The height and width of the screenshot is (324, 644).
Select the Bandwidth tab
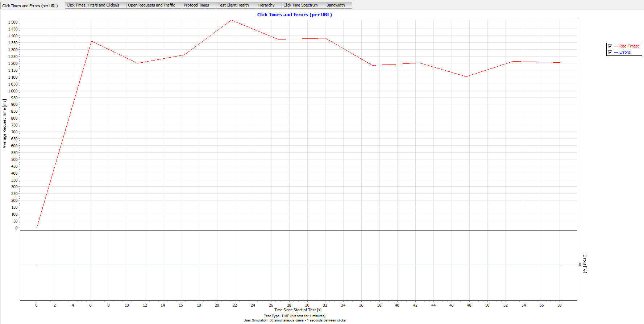338,5
